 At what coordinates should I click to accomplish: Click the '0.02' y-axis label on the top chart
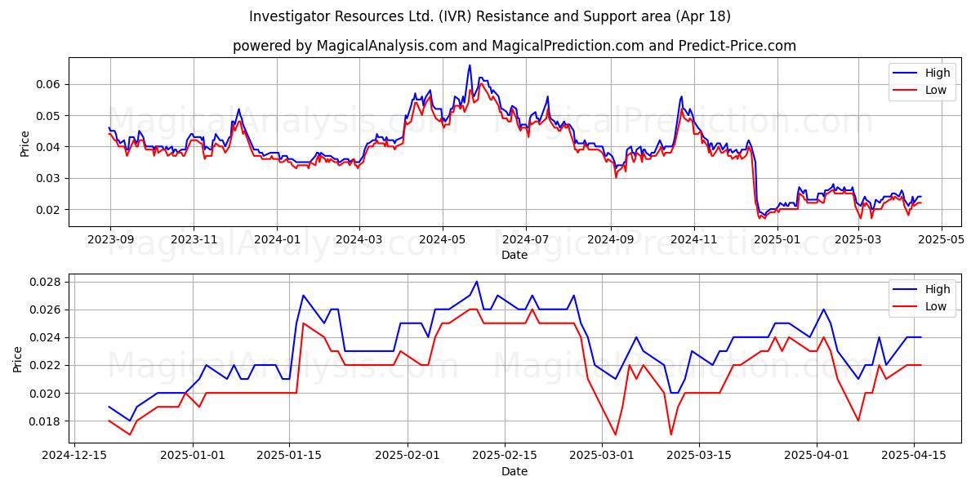[x=50, y=209]
